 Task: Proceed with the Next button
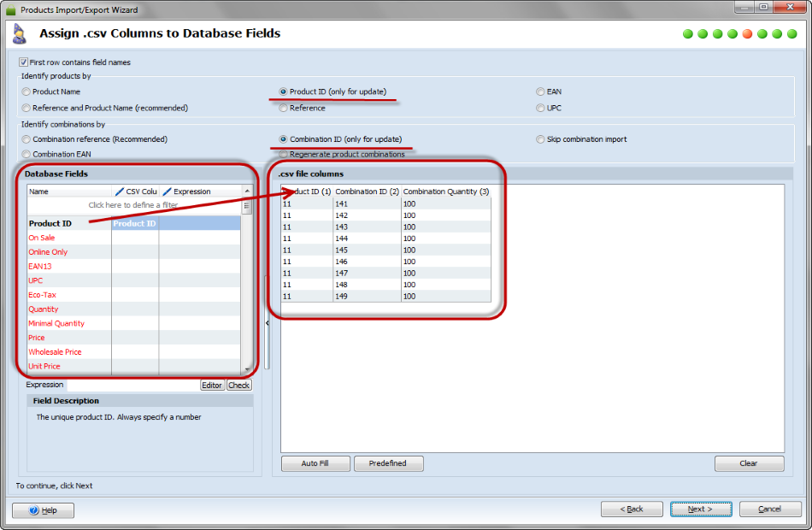coord(701,509)
